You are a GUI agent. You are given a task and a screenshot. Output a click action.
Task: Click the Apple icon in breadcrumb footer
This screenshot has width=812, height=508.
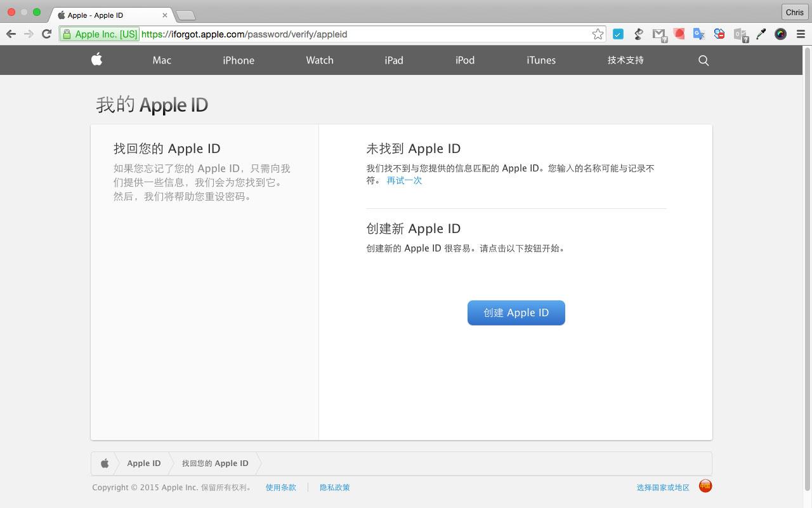[105, 464]
